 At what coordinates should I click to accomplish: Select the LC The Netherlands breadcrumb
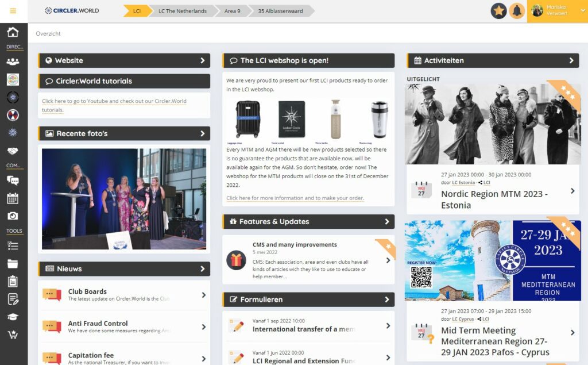(183, 11)
